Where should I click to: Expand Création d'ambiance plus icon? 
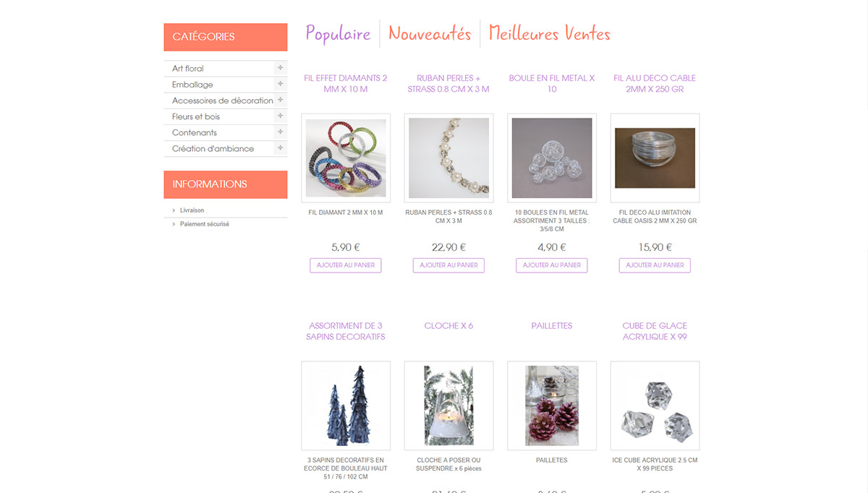[280, 148]
